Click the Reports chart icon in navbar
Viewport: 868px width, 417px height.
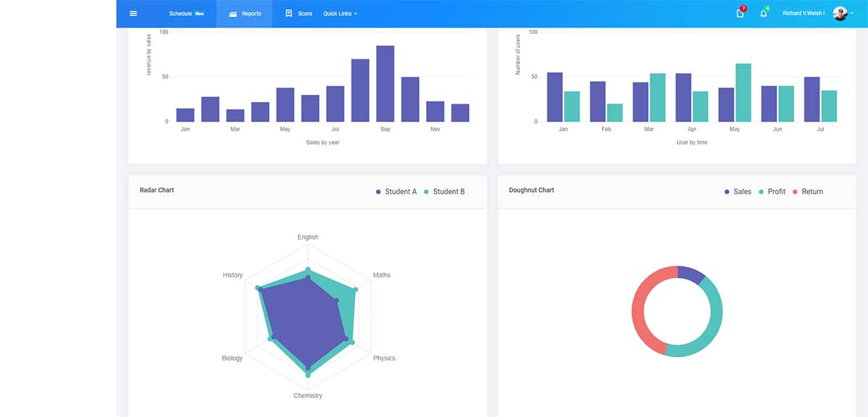pyautogui.click(x=232, y=13)
